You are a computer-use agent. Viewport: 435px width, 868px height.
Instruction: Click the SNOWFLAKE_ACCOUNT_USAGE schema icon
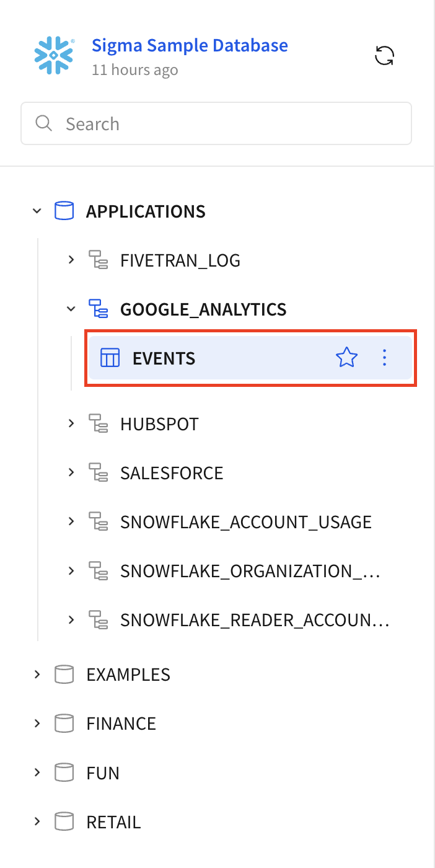click(98, 521)
